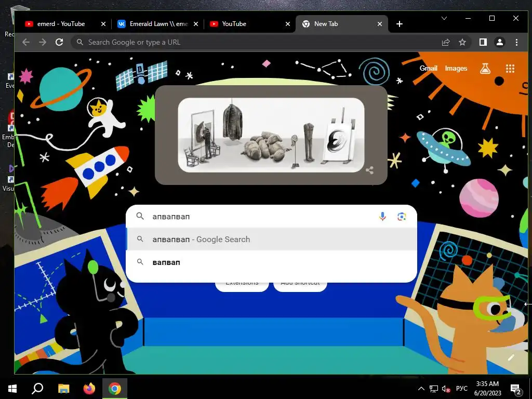The width and height of the screenshot is (532, 399).
Task: Choose the апвапвап - Google Search suggestion
Action: click(x=271, y=239)
